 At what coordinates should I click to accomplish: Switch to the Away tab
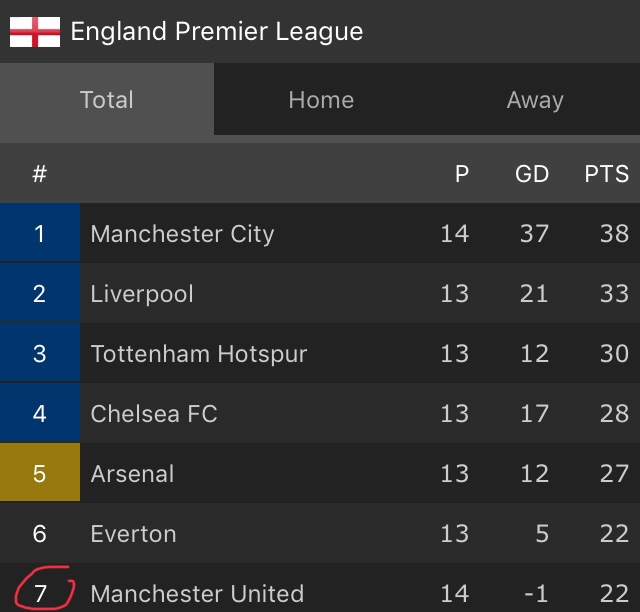pyautogui.click(x=535, y=100)
